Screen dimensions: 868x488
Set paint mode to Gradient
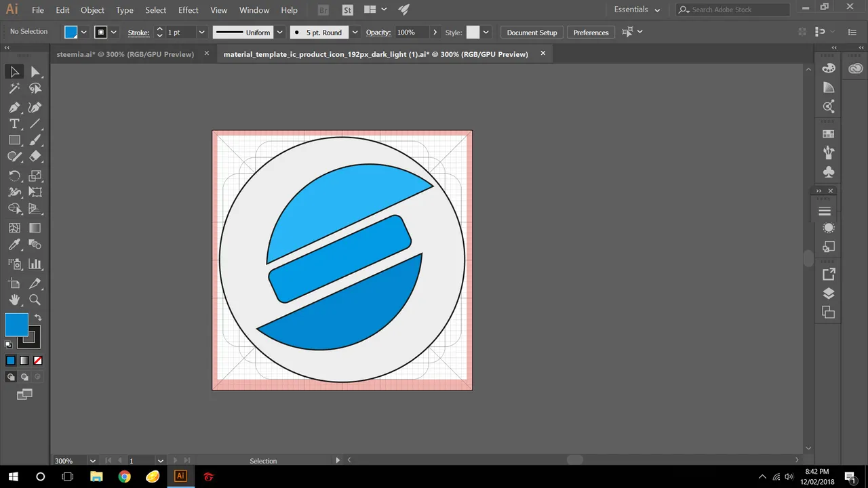pyautogui.click(x=24, y=361)
